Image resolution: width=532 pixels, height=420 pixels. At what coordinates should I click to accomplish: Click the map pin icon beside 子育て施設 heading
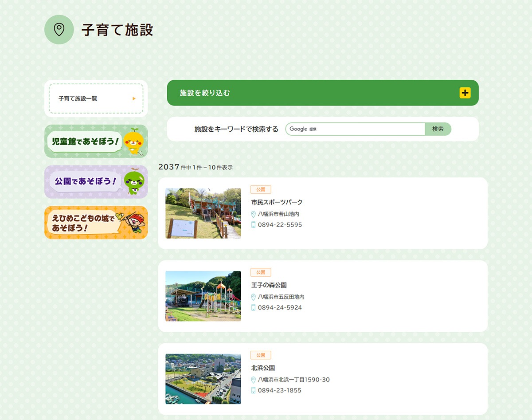[59, 29]
